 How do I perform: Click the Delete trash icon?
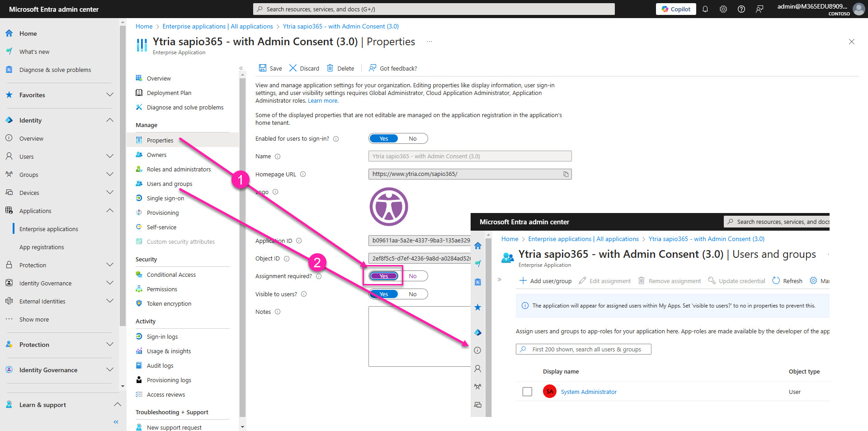tap(330, 68)
